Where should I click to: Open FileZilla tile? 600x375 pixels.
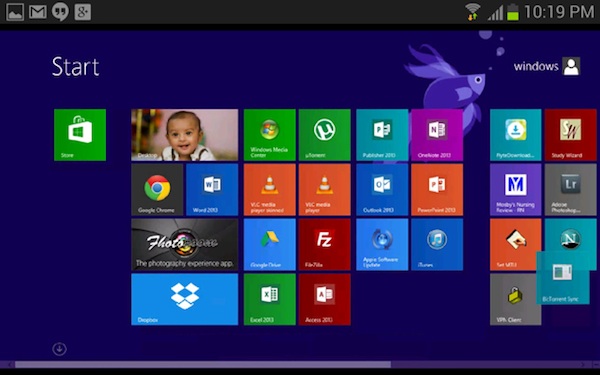324,245
